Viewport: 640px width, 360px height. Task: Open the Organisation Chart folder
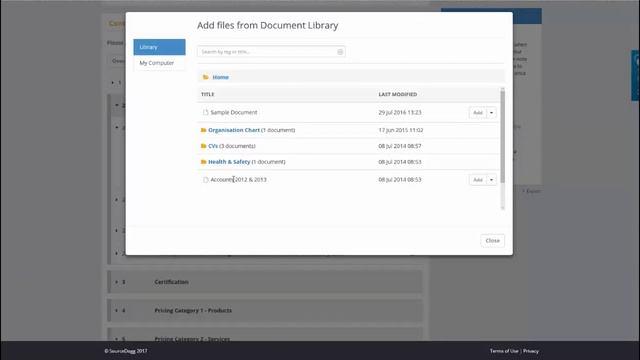tap(234, 130)
